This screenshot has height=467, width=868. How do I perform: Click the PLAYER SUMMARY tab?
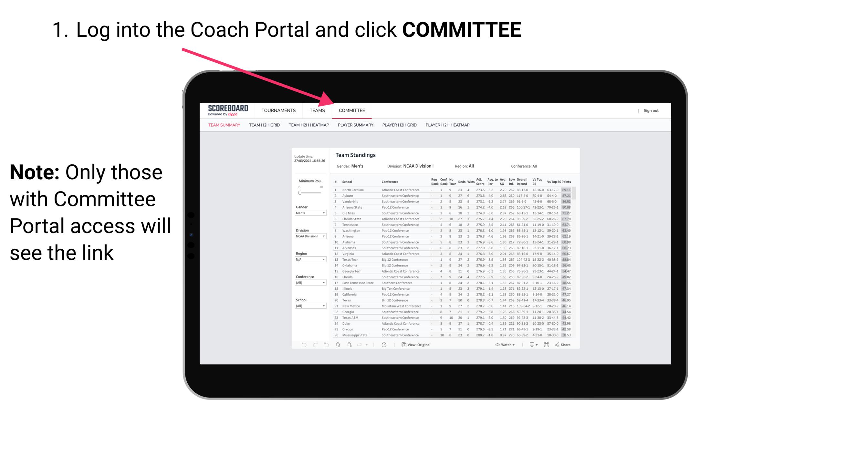pyautogui.click(x=355, y=125)
